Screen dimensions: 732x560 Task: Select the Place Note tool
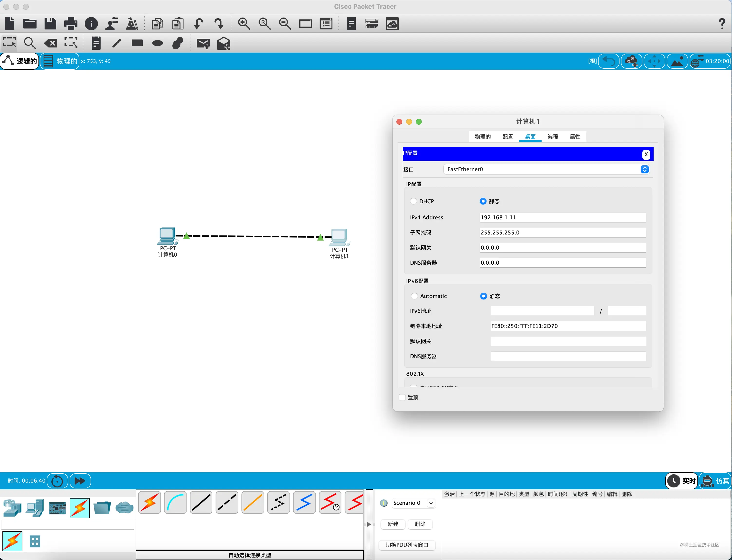pos(96,43)
